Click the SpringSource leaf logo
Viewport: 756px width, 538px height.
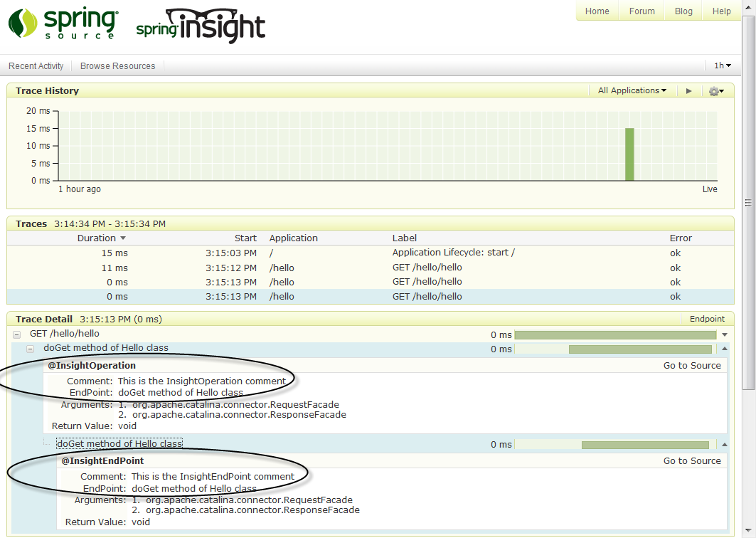[23, 23]
